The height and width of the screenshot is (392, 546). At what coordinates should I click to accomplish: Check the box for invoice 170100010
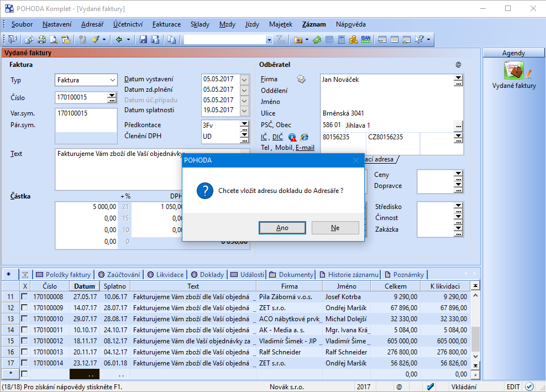(x=24, y=319)
